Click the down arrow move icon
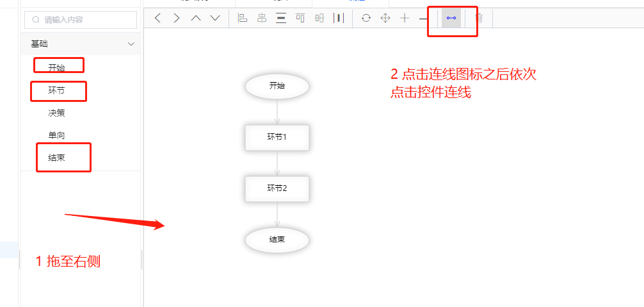The image size is (644, 307). click(215, 18)
